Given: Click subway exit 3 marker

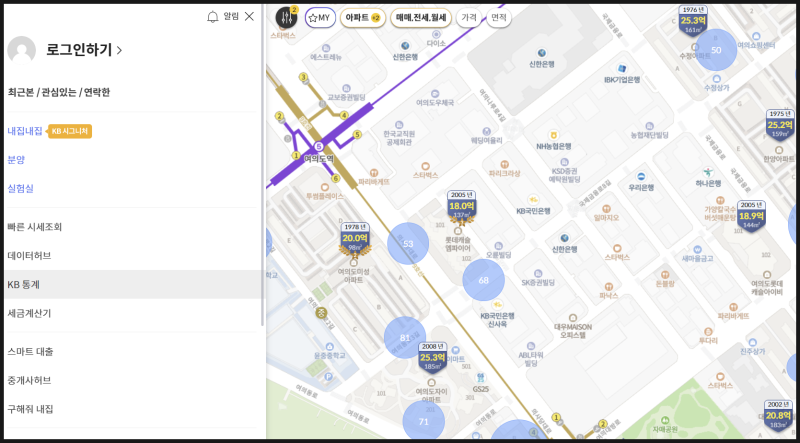Looking at the screenshot, I should coord(303,78).
